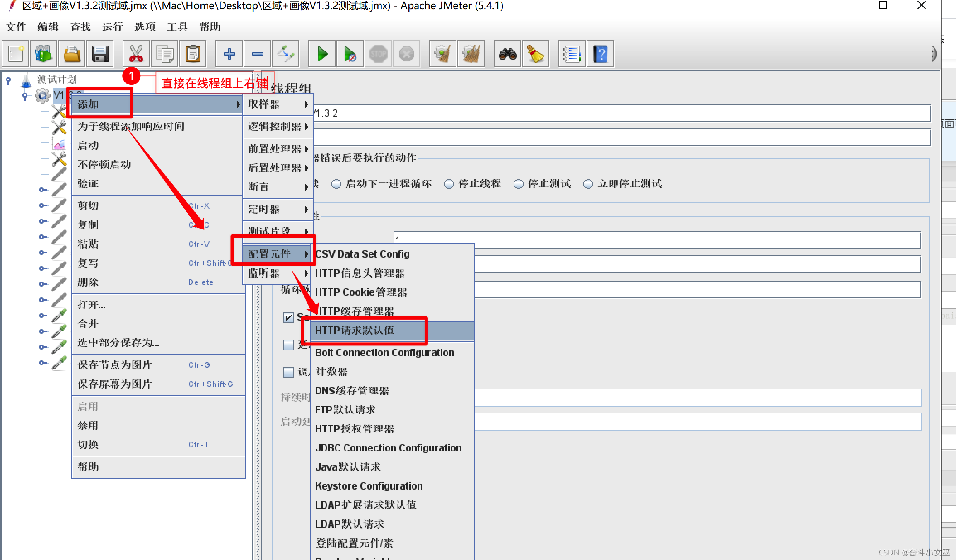
Task: Save the test plan with floppy icon
Action: pos(100,54)
